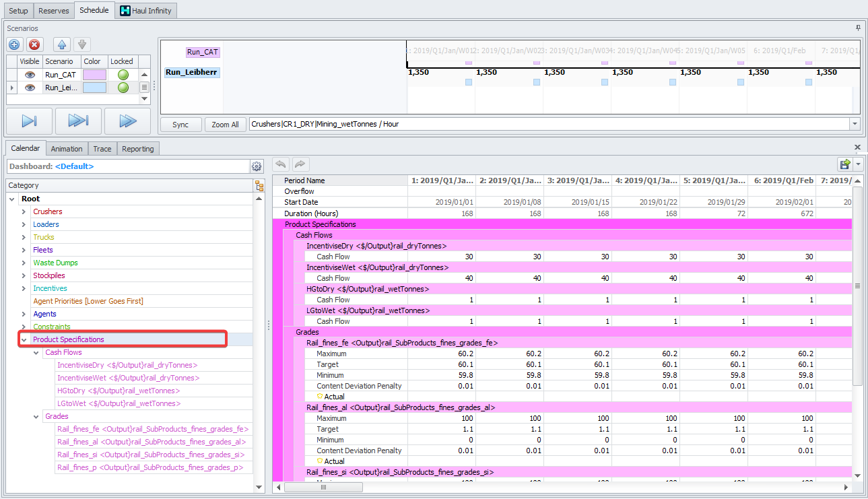Click the export save icon
The height and width of the screenshot is (499, 868).
pos(844,164)
